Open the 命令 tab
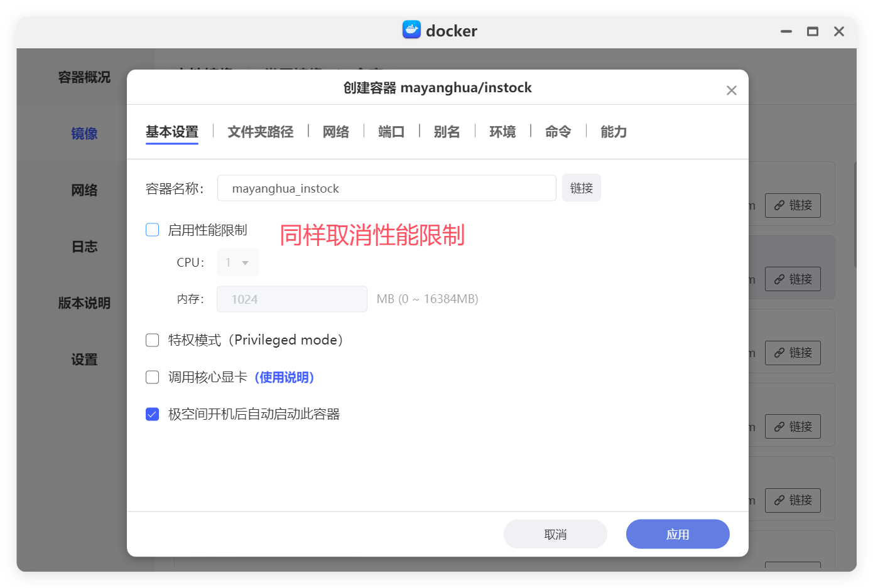This screenshot has height=588, width=873. click(x=558, y=132)
